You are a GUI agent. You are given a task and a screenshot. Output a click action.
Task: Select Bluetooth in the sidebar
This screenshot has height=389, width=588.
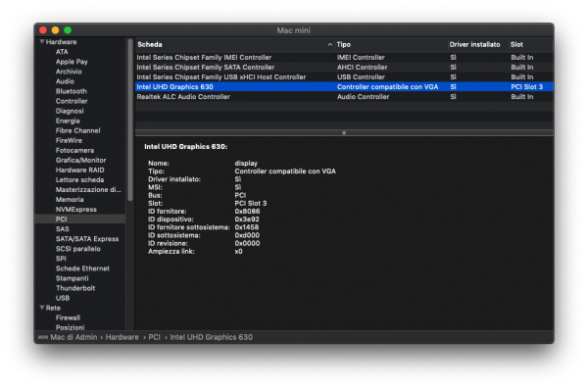pyautogui.click(x=72, y=91)
